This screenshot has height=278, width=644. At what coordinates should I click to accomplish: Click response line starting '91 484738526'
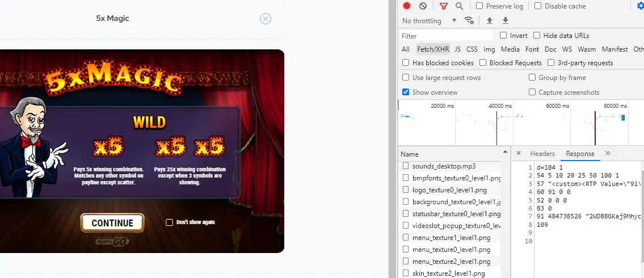coord(588,216)
